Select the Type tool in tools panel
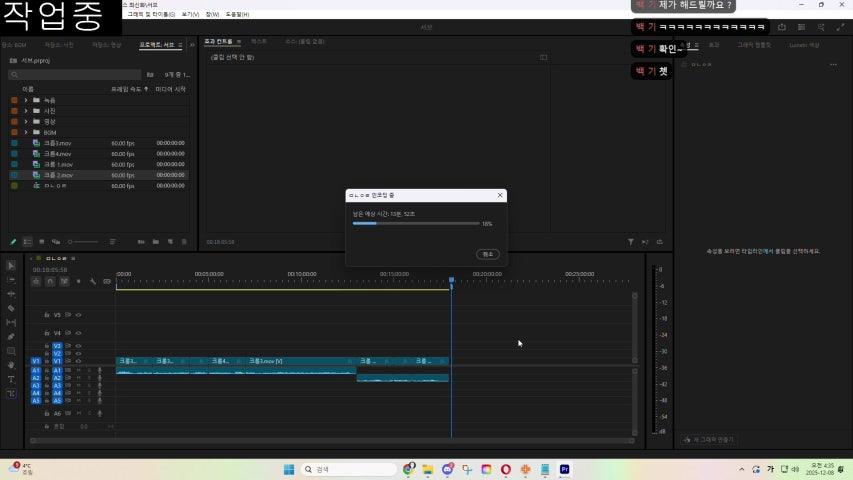The image size is (853, 480). click(11, 380)
